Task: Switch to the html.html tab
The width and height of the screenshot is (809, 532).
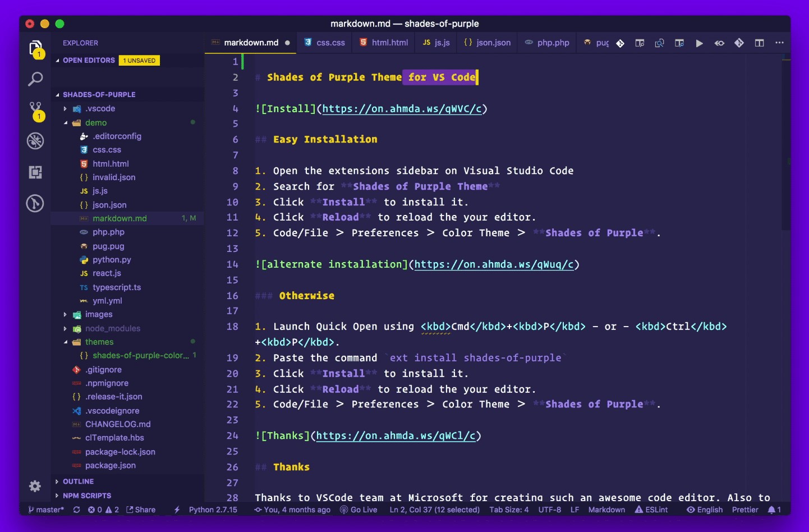Action: [384, 43]
